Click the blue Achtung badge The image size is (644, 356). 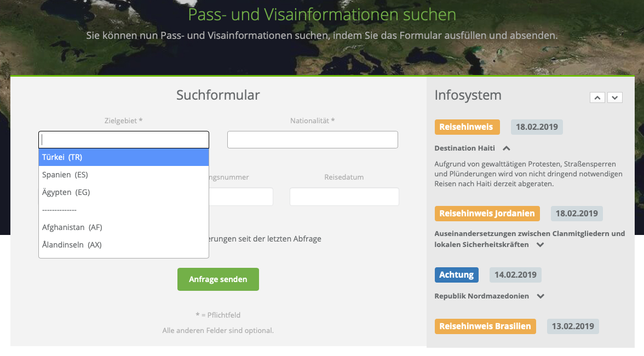(457, 275)
